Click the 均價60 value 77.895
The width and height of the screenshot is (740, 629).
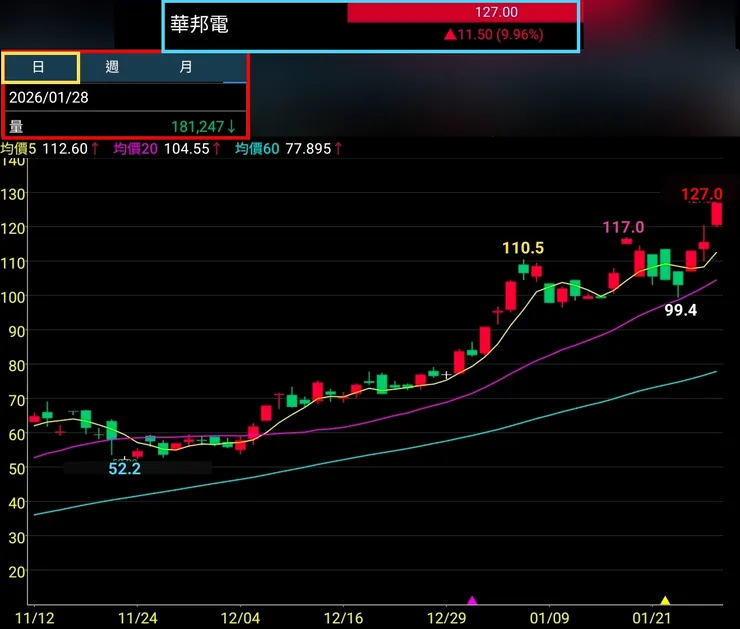coord(308,149)
